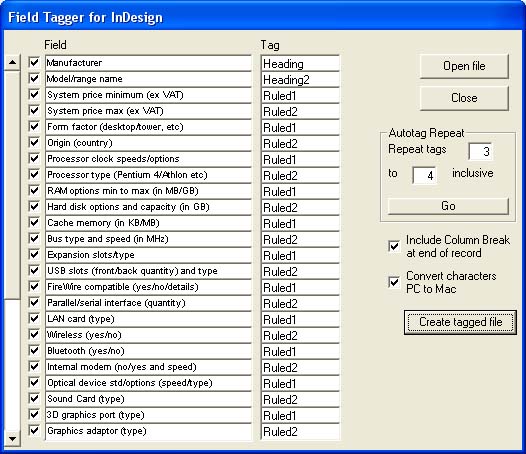Run Autotag Repeat with Go button
526x454 pixels.
tap(448, 206)
